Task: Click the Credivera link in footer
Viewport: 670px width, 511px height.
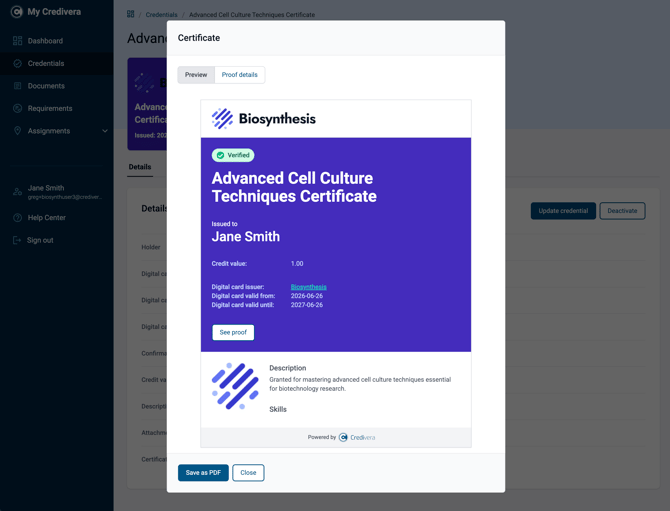Action: click(363, 438)
